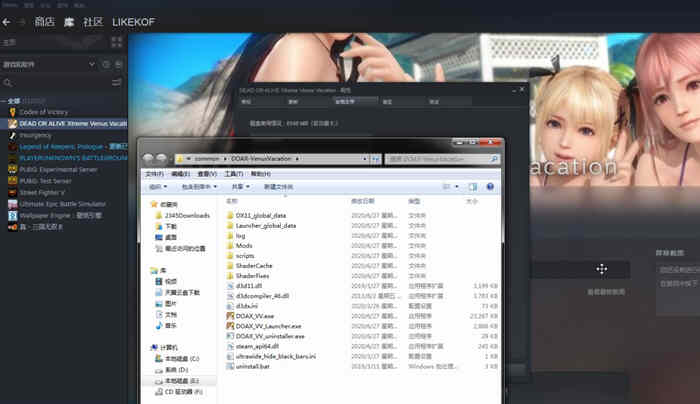The height and width of the screenshot is (404, 700).
Task: Click the 新建文件夹 button
Action: click(278, 186)
